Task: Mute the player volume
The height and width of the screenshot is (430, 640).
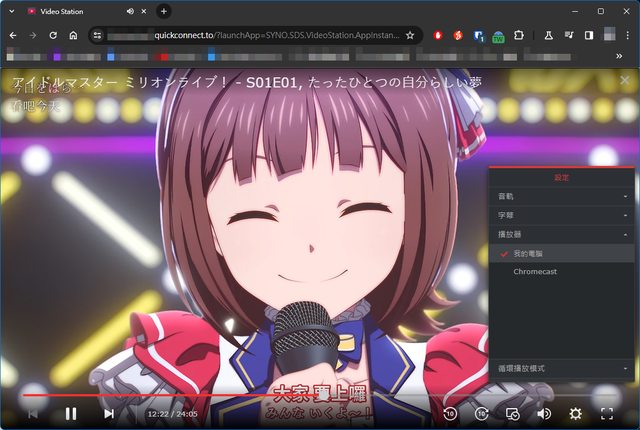Action: tap(544, 413)
